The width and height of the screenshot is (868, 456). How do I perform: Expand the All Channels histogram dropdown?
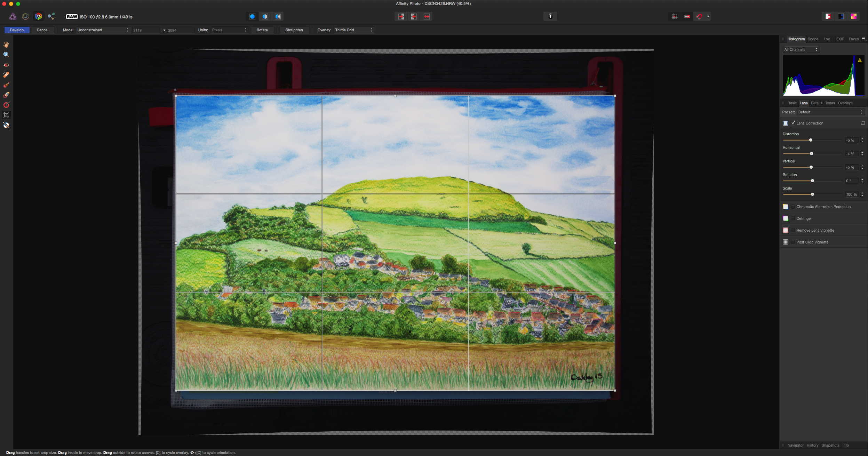[801, 49]
